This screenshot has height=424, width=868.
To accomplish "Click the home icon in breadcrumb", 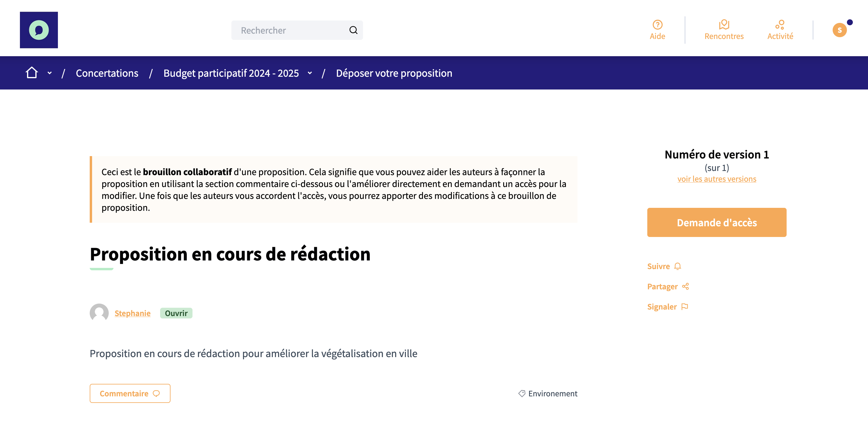I will (x=32, y=73).
